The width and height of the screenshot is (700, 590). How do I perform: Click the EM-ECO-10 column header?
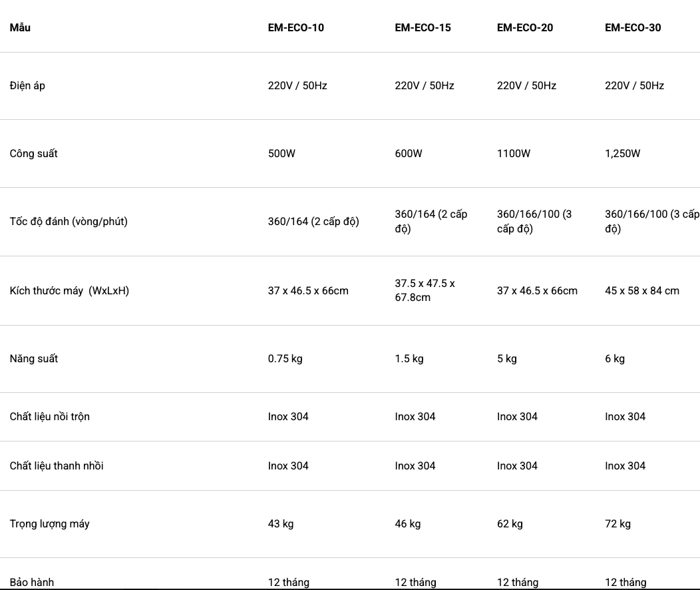296,28
